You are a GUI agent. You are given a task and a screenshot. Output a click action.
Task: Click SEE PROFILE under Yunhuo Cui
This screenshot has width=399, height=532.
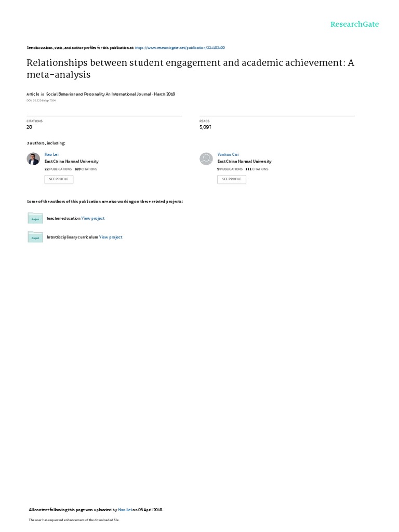coord(232,179)
